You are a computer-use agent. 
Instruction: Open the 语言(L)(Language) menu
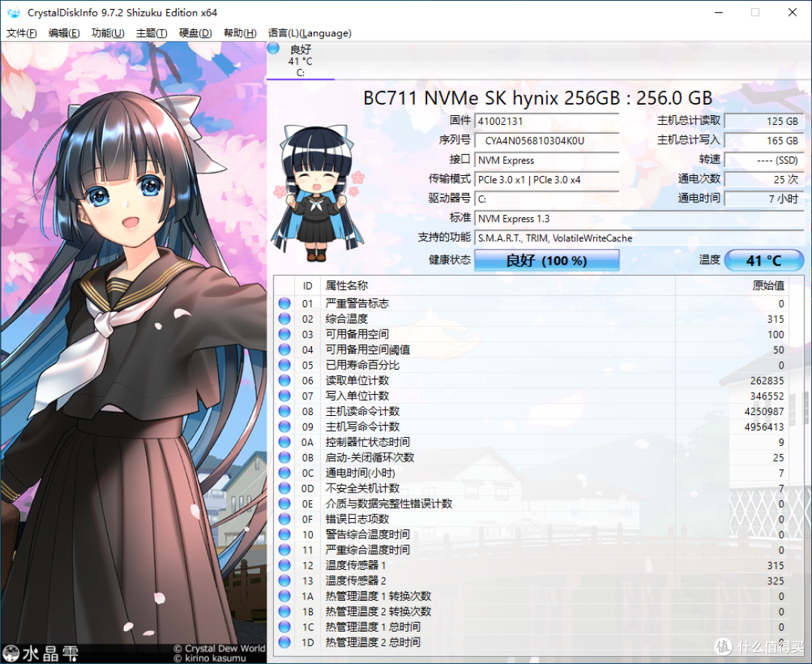[x=310, y=33]
